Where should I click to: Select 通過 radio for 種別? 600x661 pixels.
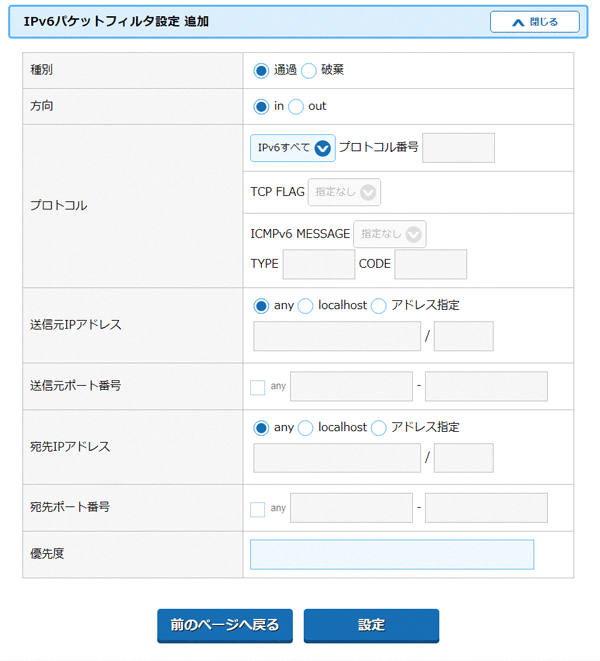(261, 70)
